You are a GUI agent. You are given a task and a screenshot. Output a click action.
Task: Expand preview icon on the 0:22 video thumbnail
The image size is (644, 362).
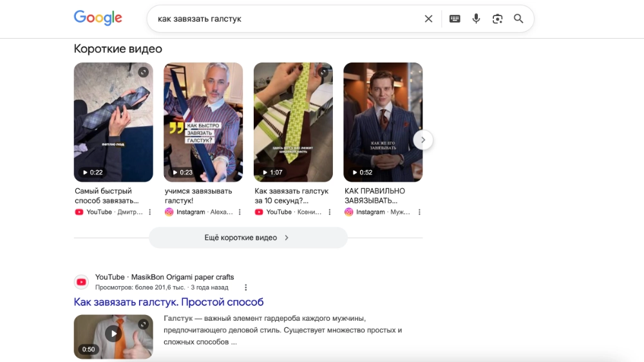tap(144, 72)
